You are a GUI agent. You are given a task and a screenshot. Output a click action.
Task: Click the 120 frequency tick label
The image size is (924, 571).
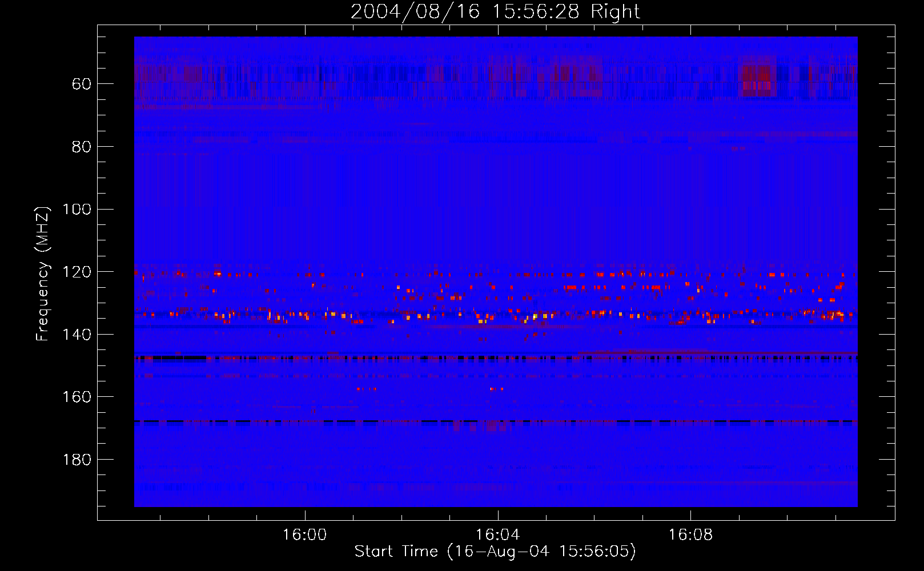coord(77,272)
